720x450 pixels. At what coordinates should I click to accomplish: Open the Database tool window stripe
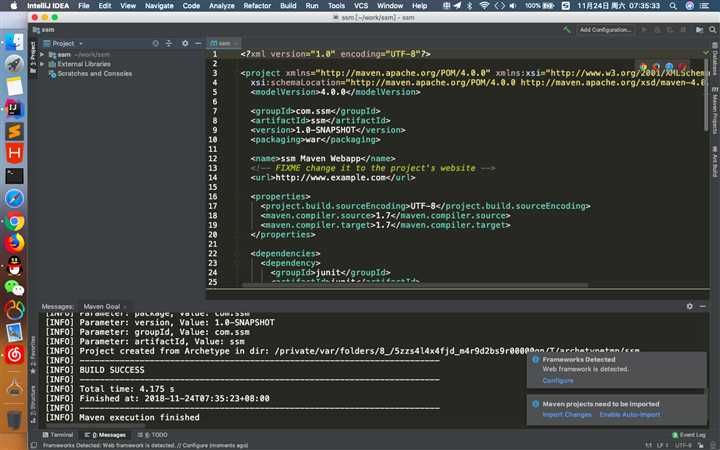tap(715, 60)
